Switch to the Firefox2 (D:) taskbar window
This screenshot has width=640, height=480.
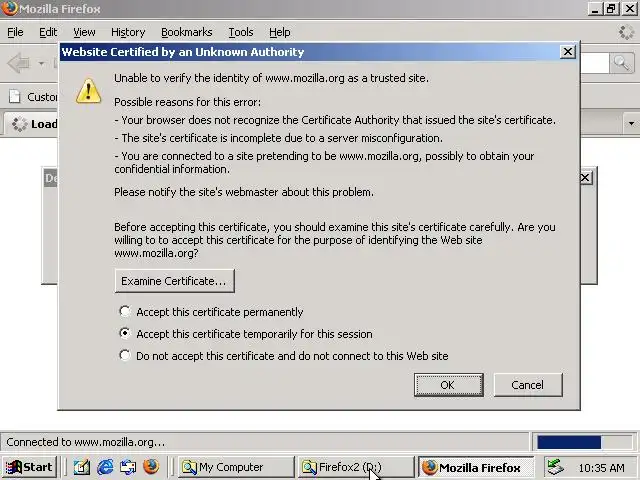point(356,467)
